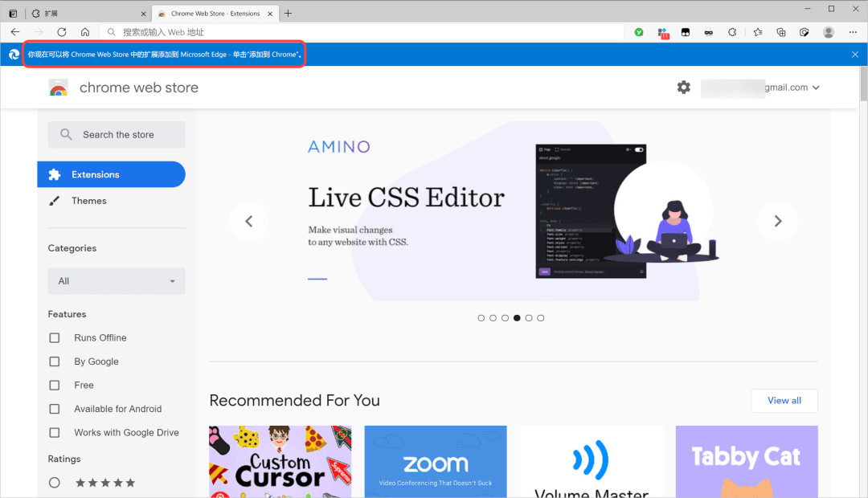Open the extension icon with red badge
The height and width of the screenshot is (498, 868).
[662, 33]
